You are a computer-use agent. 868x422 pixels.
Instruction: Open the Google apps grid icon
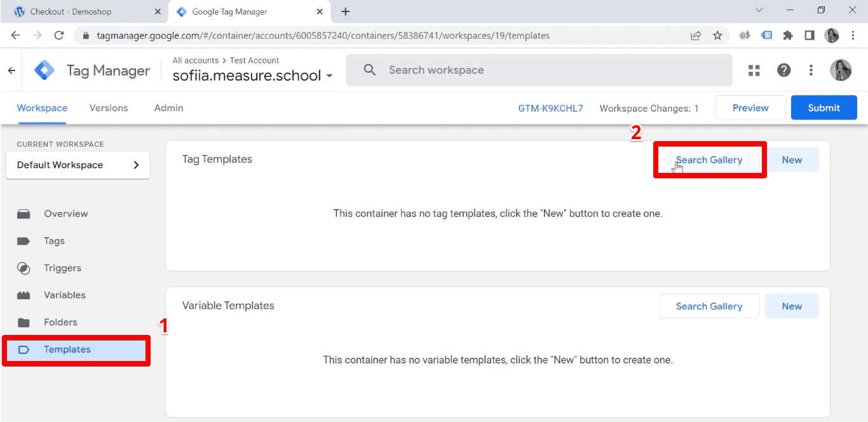754,70
